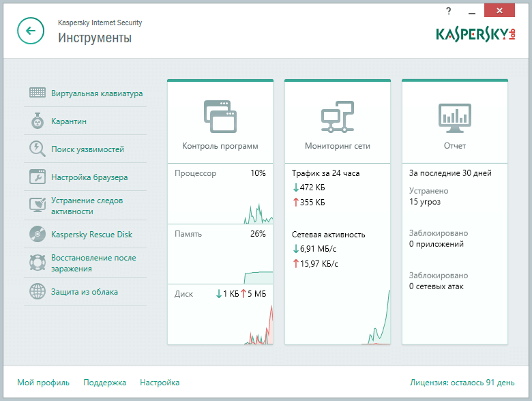Click Память 26% value
The height and width of the screenshot is (401, 532).
[x=258, y=234]
